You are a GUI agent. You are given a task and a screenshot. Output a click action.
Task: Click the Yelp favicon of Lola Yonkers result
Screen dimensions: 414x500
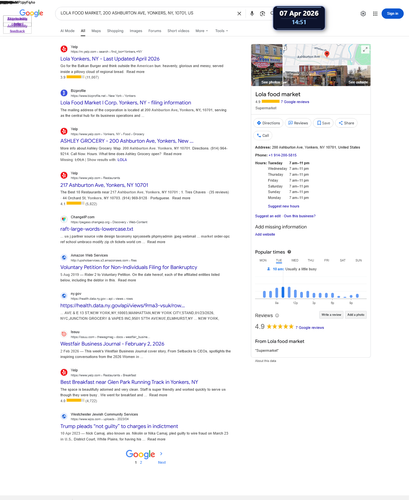64,49
